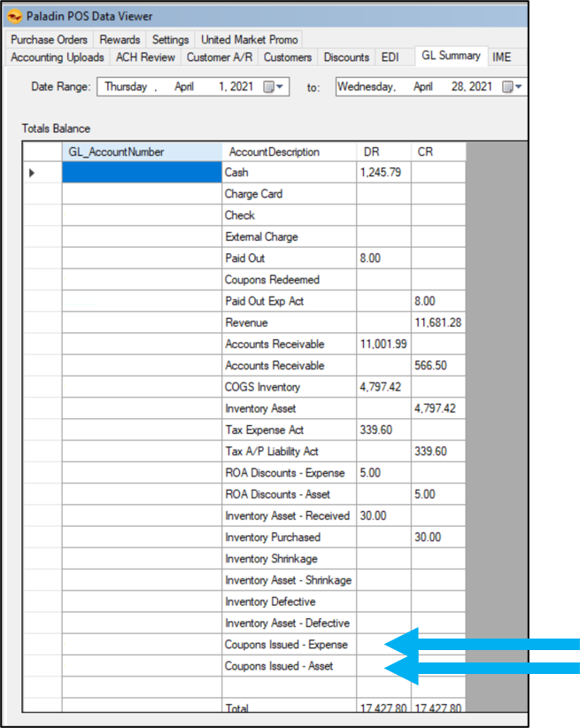Sort by GL_AccountNumber column header
The image size is (580, 728).
point(142,151)
